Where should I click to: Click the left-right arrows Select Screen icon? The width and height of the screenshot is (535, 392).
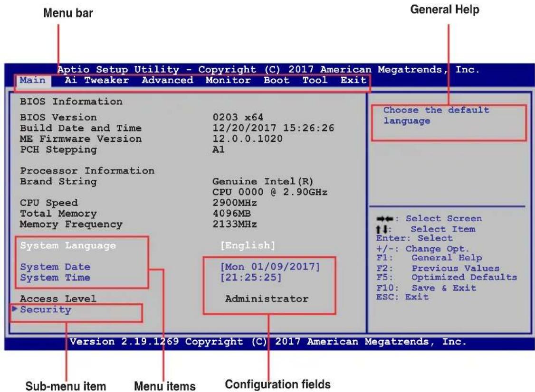click(x=384, y=219)
